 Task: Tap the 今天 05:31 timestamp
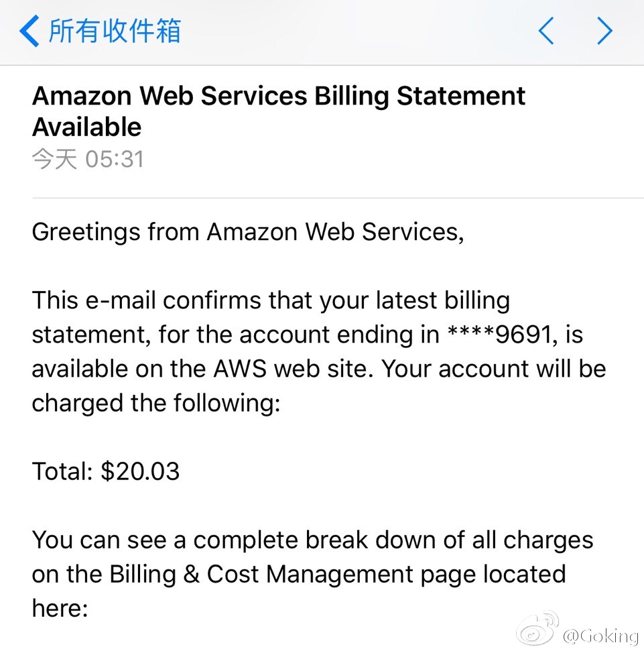88,160
